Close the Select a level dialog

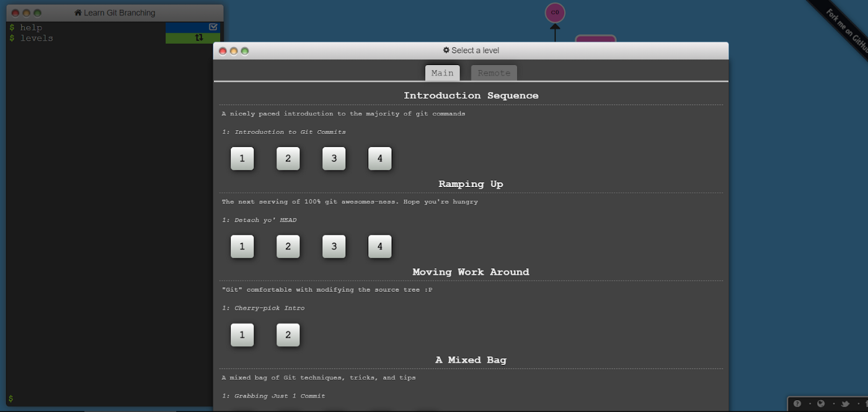[223, 51]
